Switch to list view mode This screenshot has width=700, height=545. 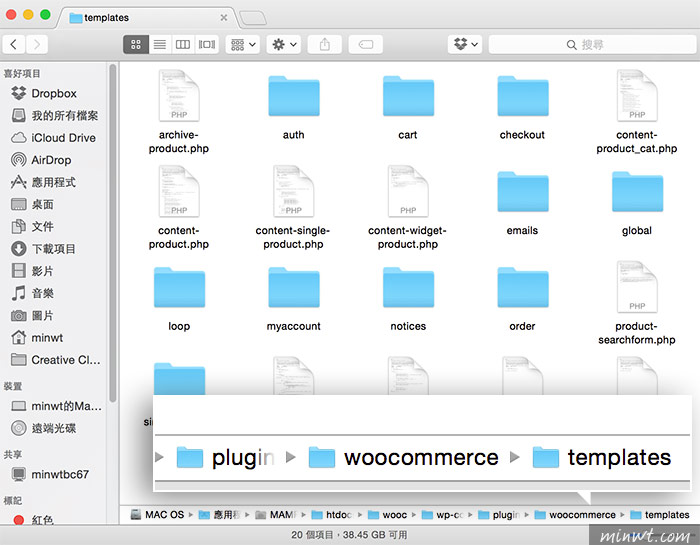click(x=160, y=44)
